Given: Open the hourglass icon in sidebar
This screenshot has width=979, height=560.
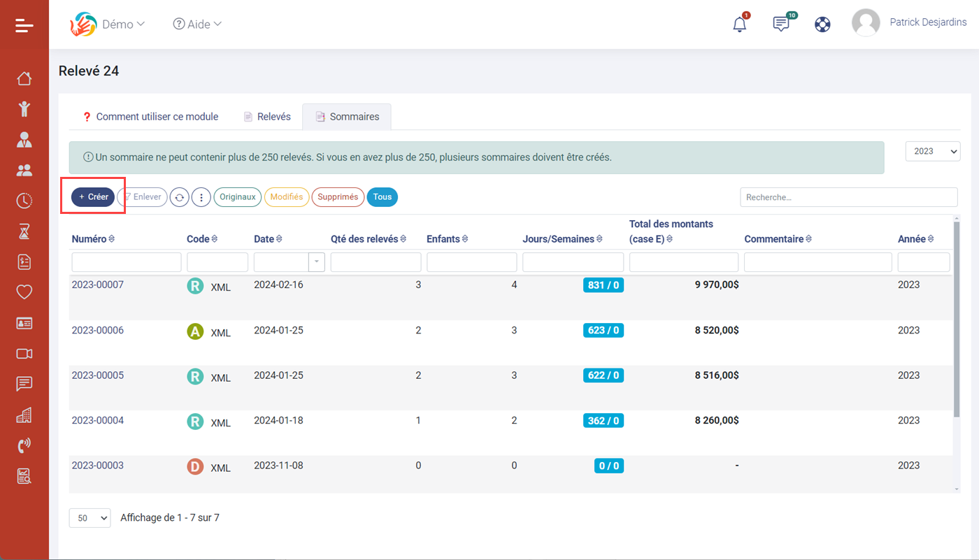Looking at the screenshot, I should tap(24, 231).
